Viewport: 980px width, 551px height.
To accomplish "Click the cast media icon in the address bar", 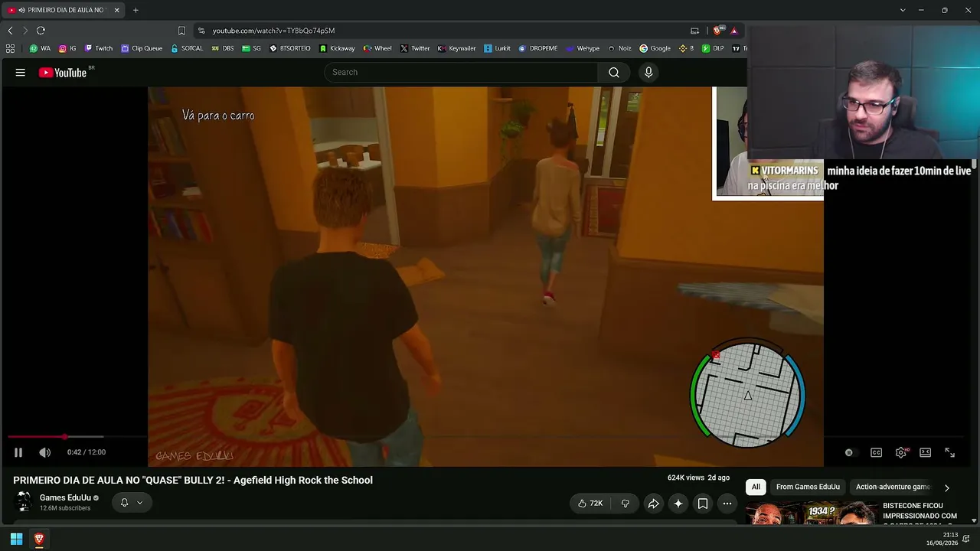I will [x=694, y=31].
